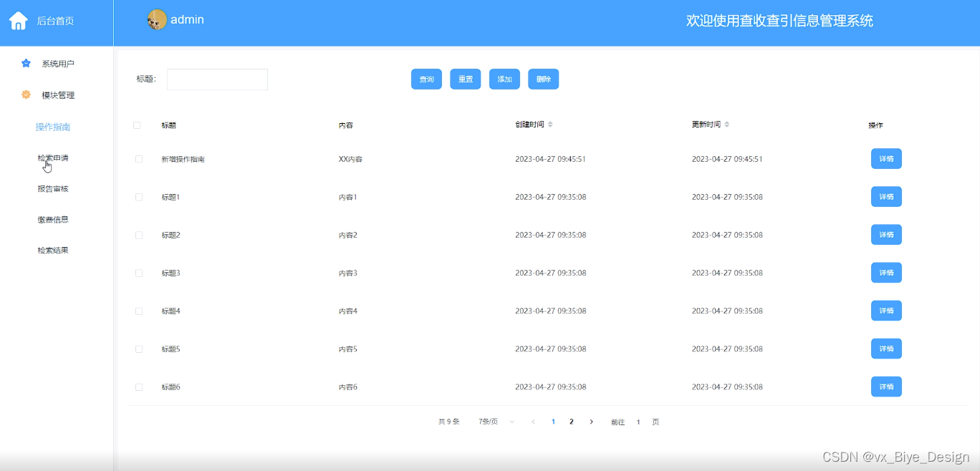Click the gear icon beside 模块管理

tap(27, 95)
